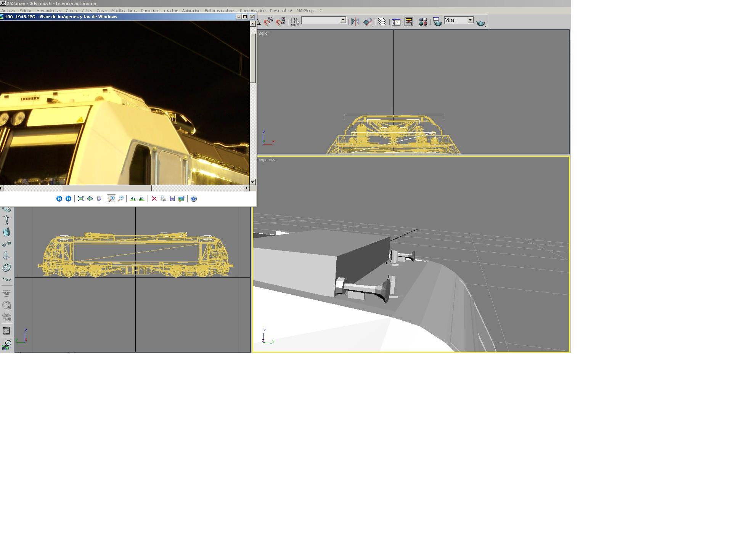Toggle the spinner snap magnet

[281, 21]
